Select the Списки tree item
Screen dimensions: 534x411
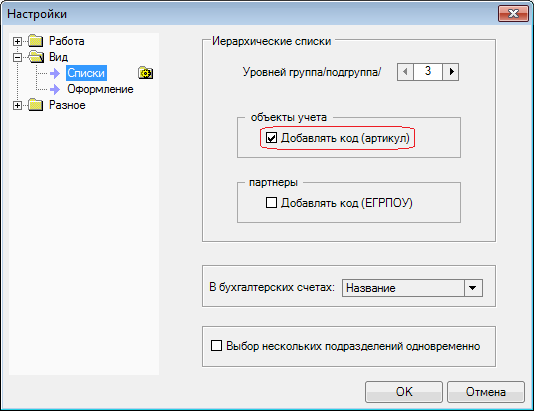86,73
